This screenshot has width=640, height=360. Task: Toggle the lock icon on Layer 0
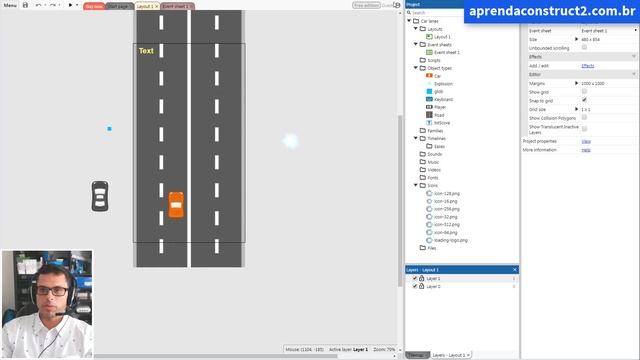pos(422,286)
